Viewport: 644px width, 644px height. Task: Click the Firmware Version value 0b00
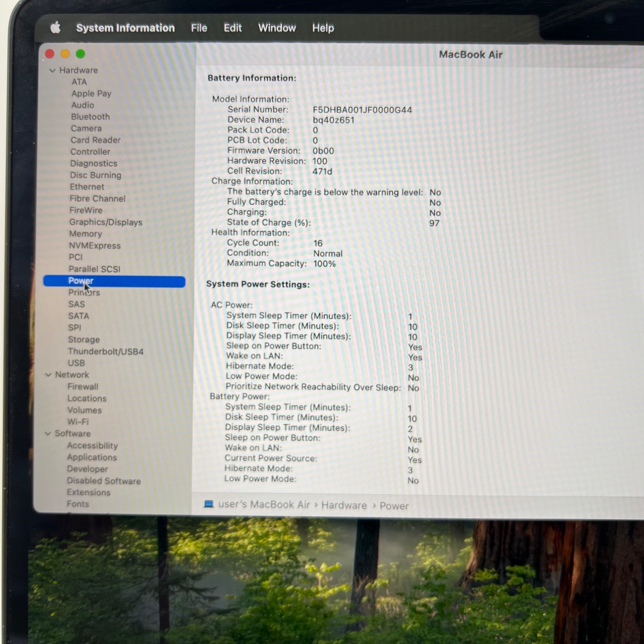323,151
